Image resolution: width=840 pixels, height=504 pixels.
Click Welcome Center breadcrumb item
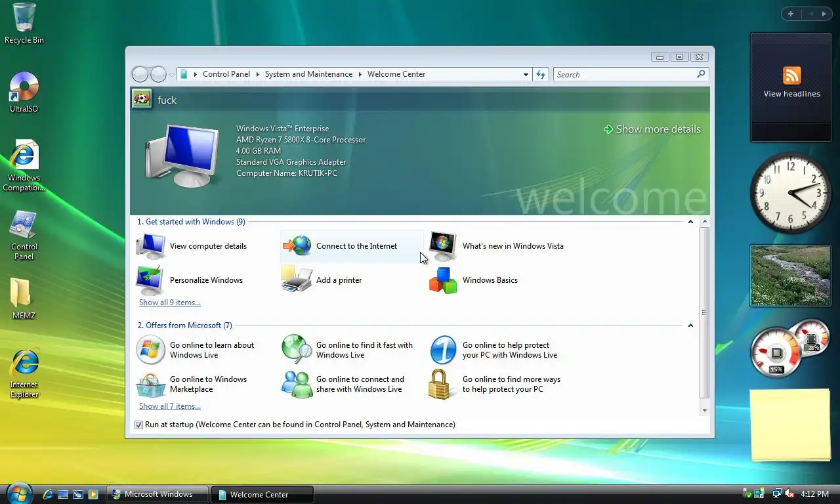tap(396, 74)
